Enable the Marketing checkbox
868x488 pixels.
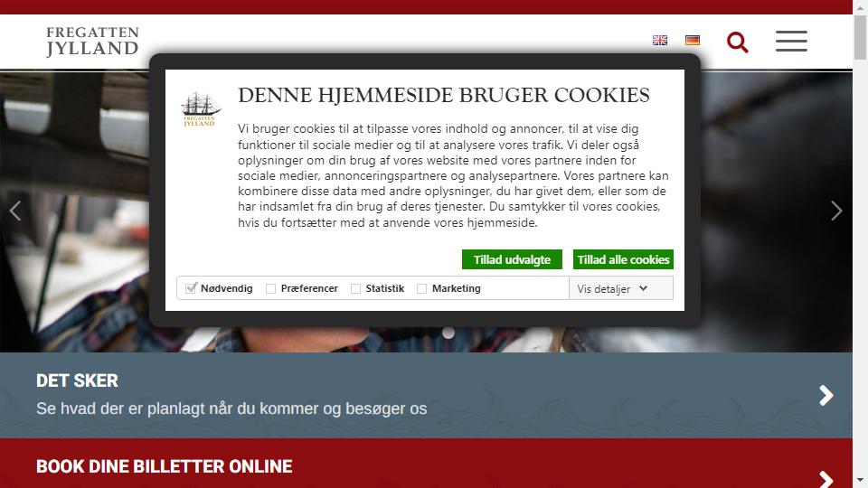(x=422, y=289)
